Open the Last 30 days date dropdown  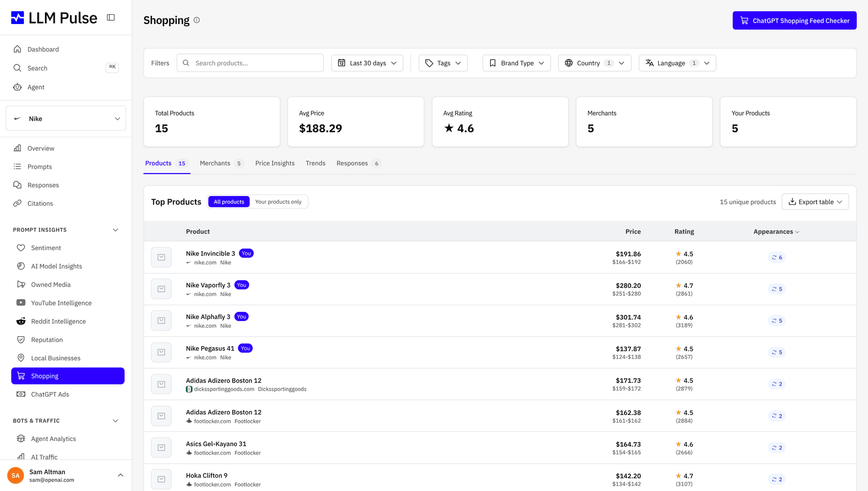coord(367,63)
